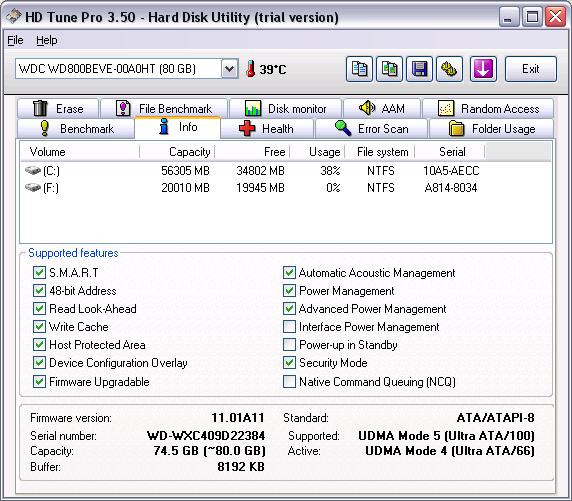Click the save screenshot floppy disk icon

(x=419, y=69)
